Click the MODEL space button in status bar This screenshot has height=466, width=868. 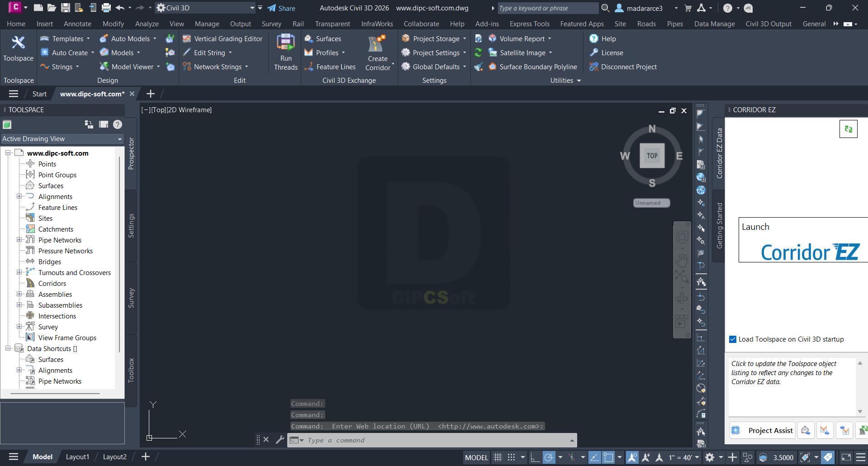476,457
